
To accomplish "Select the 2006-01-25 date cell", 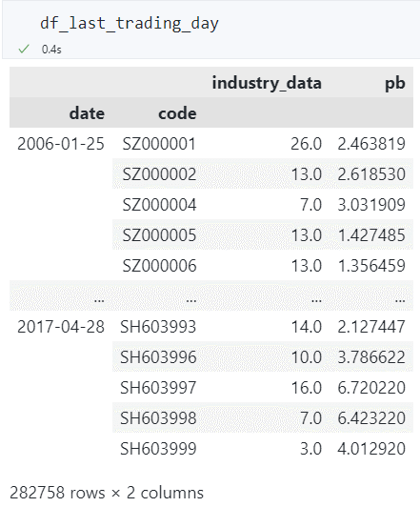I will coord(61,144).
